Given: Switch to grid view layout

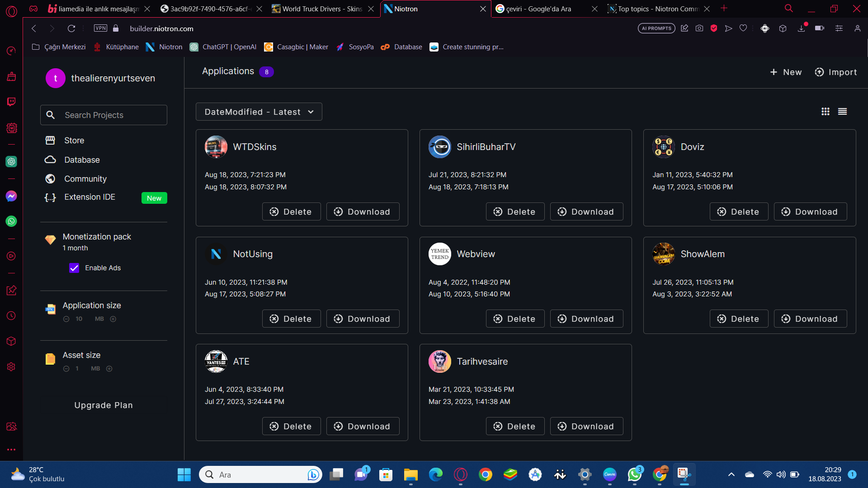Looking at the screenshot, I should 825,112.
